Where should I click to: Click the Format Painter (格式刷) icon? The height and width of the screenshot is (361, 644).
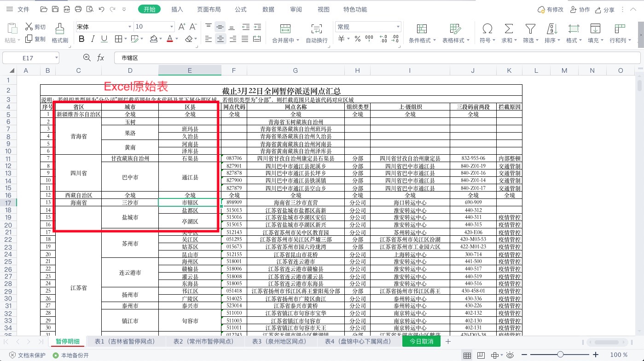point(59,29)
